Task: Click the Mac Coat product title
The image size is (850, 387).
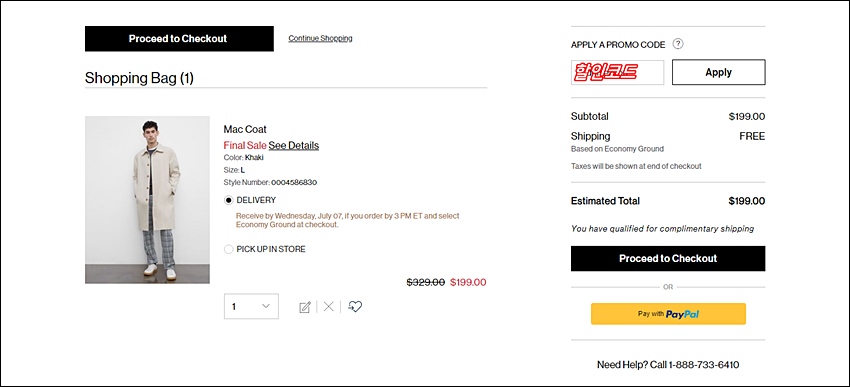Action: [x=245, y=130]
